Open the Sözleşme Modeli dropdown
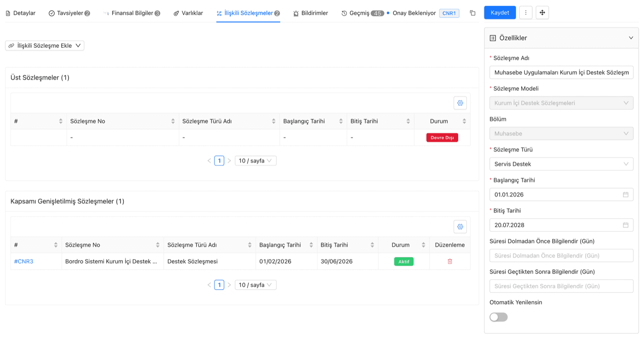The width and height of the screenshot is (644, 337). [x=561, y=103]
